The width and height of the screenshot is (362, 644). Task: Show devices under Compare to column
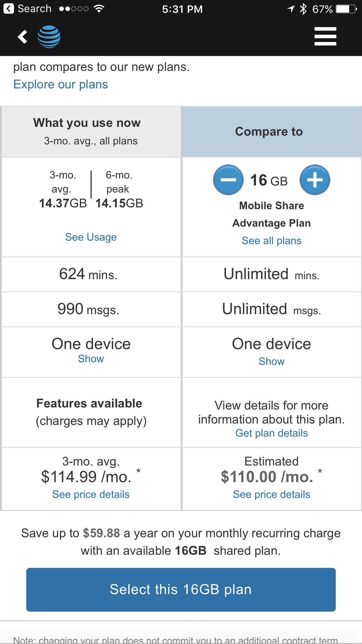pos(272,361)
